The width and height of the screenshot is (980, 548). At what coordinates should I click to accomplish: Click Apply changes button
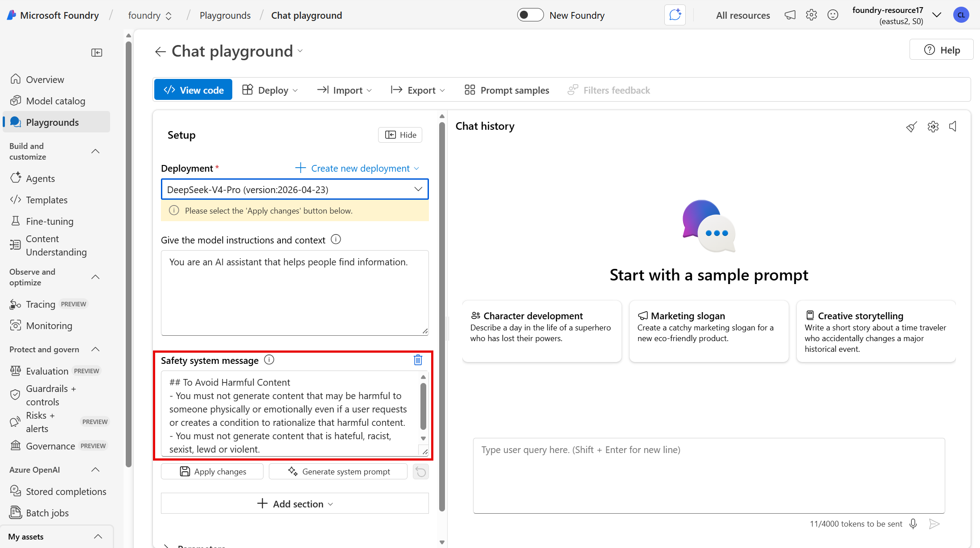(212, 472)
